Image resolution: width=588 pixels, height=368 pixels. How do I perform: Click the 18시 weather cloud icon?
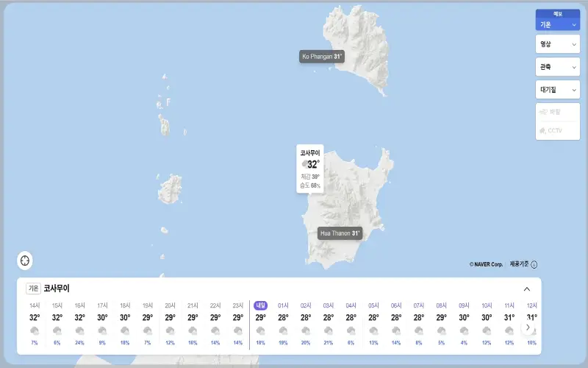tap(125, 330)
